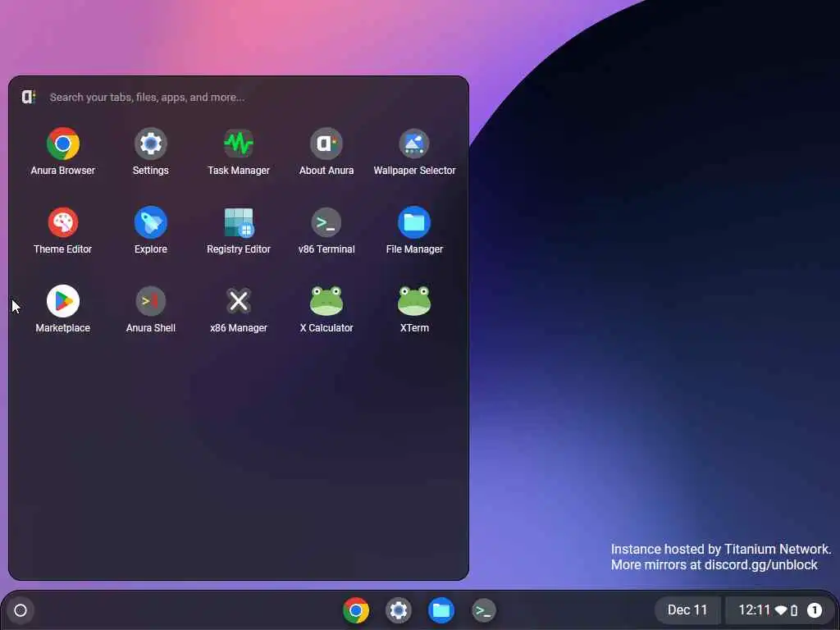Image resolution: width=840 pixels, height=630 pixels.
Task: Open the Theme Editor app
Action: tap(62, 231)
